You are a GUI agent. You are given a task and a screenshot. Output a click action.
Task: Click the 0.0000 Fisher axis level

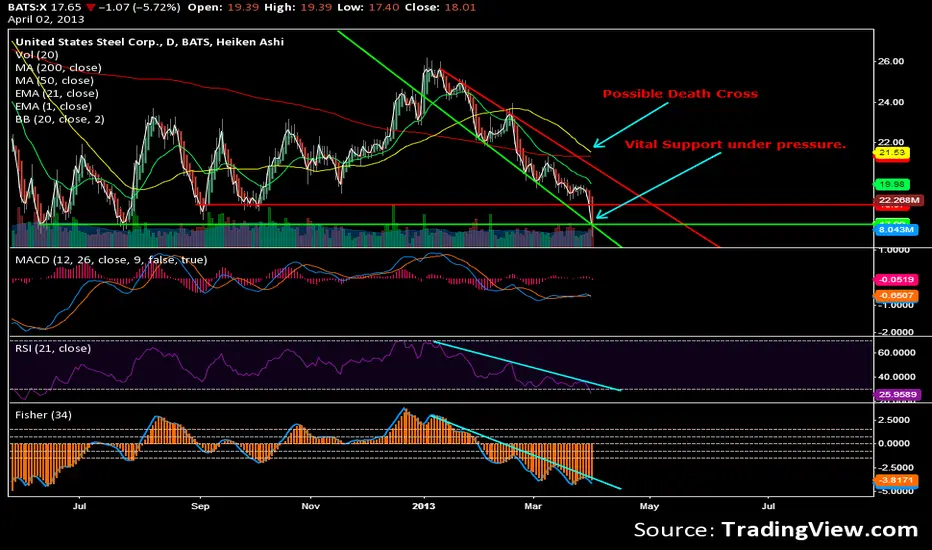(894, 444)
